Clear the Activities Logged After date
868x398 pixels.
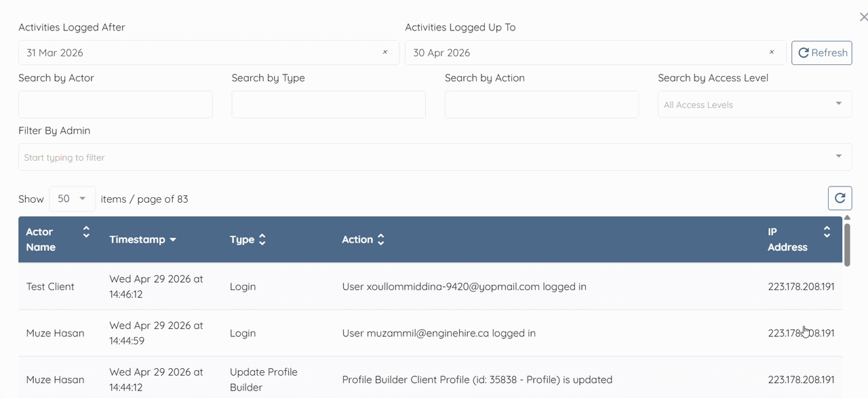click(385, 53)
